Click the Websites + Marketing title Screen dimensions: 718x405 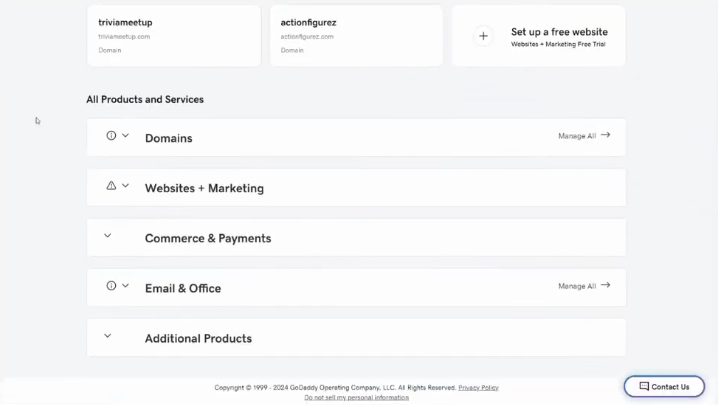[x=204, y=188]
